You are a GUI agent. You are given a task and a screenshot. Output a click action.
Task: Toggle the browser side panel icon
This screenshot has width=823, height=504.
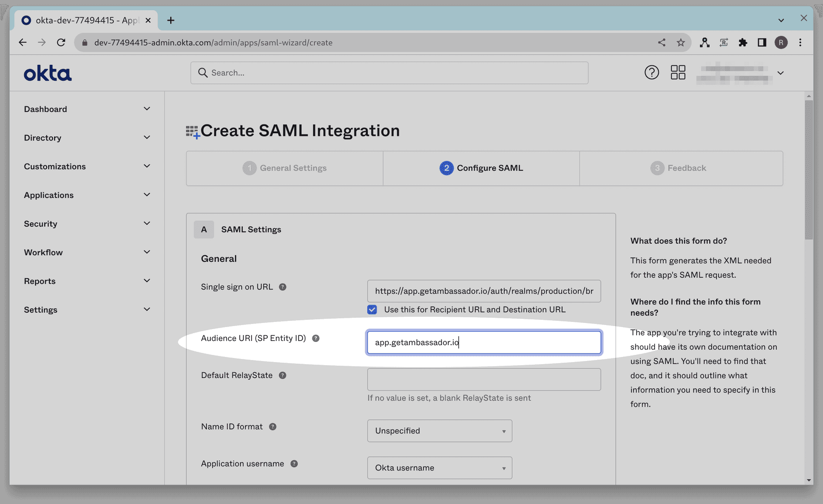(x=762, y=43)
